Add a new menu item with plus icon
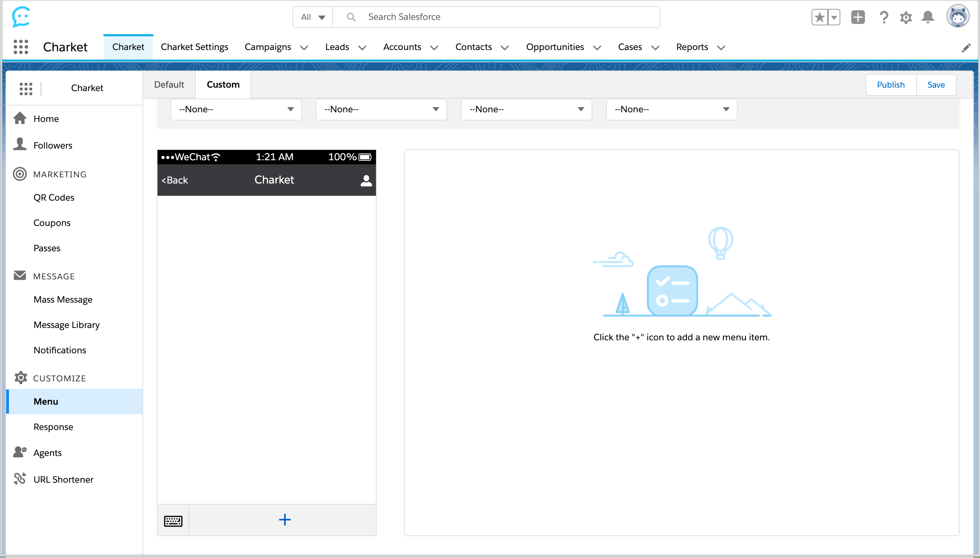 [x=285, y=520]
